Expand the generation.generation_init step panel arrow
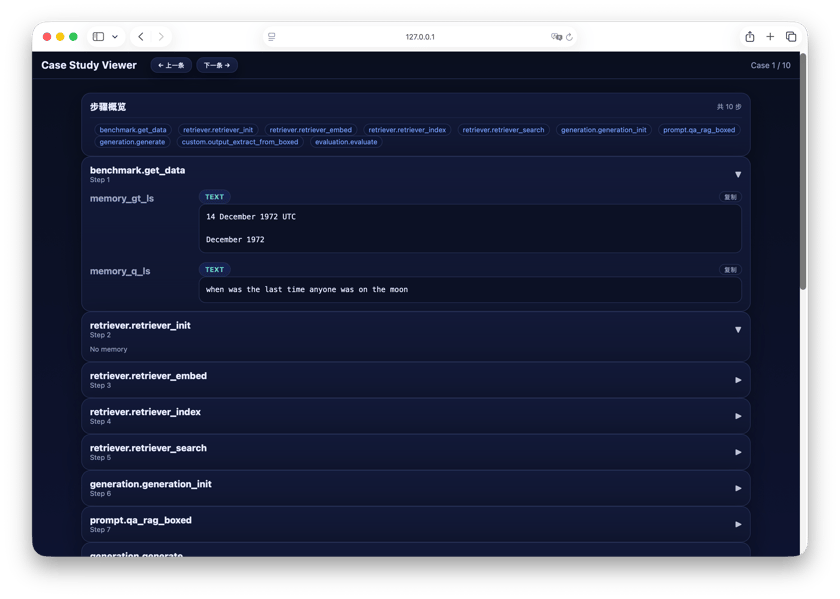840x599 pixels. pyautogui.click(x=738, y=488)
